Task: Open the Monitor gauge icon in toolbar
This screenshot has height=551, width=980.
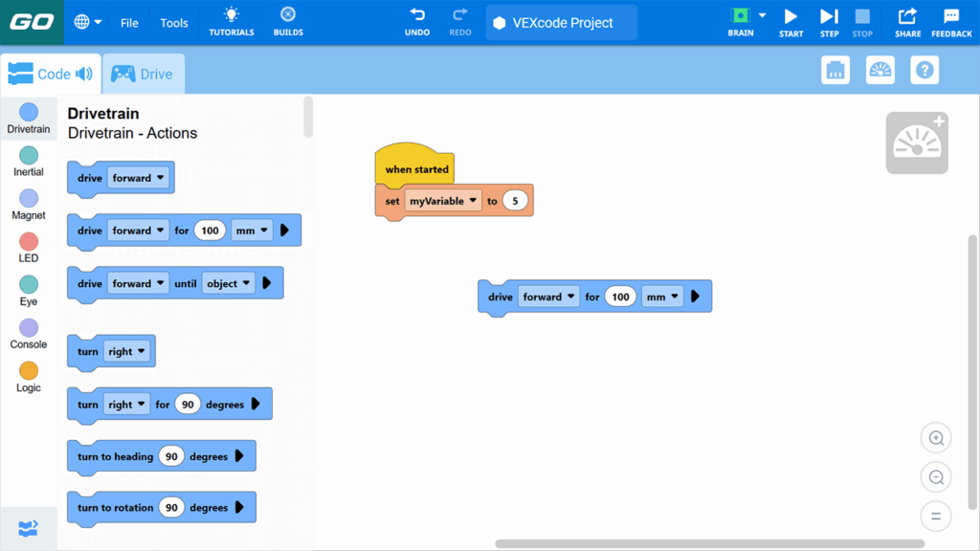Action: (880, 70)
